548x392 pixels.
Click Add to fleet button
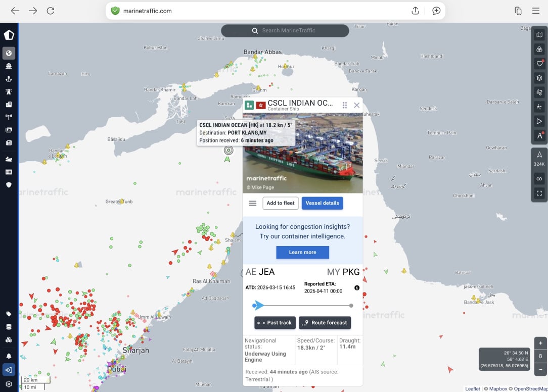click(280, 203)
